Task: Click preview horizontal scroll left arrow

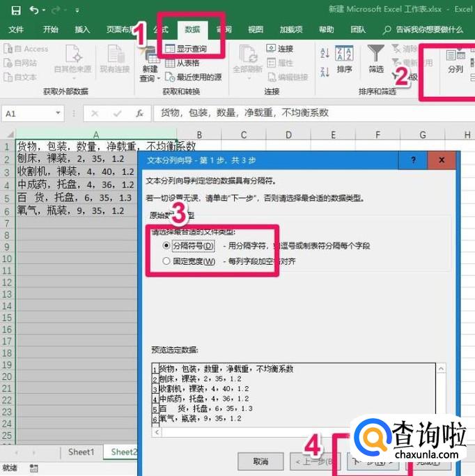Action: pyautogui.click(x=157, y=431)
